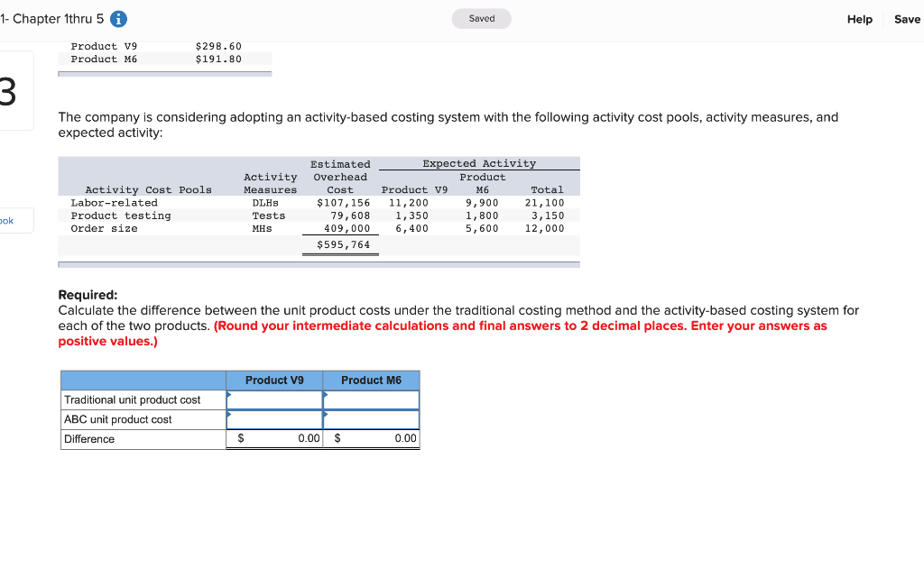Screen dimensions: 924x578
Task: Click the 21,100 total DLHs value
Action: point(544,203)
